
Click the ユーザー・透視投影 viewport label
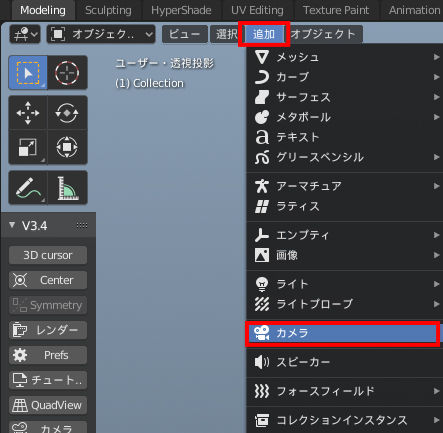pos(164,63)
